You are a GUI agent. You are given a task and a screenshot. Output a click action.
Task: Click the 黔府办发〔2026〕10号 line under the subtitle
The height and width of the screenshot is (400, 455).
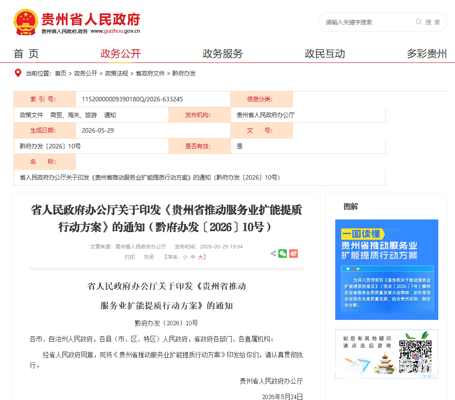click(166, 323)
